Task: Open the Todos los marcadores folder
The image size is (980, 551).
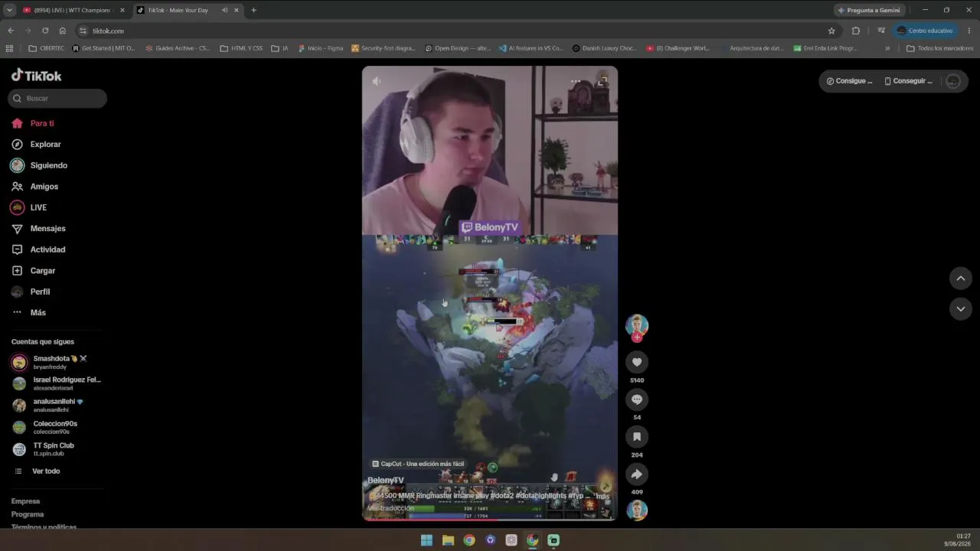Action: point(939,48)
